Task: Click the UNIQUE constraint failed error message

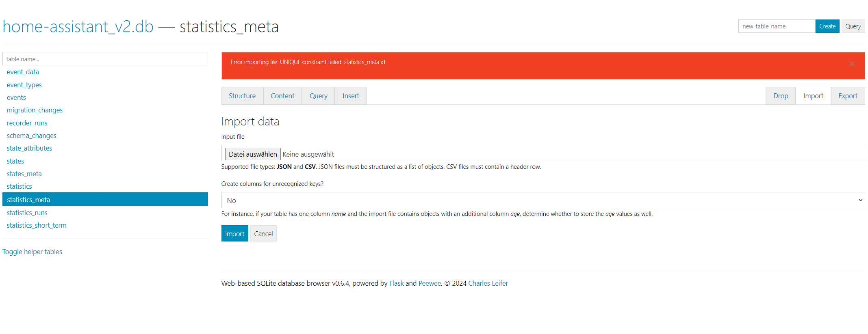Action: click(x=308, y=62)
